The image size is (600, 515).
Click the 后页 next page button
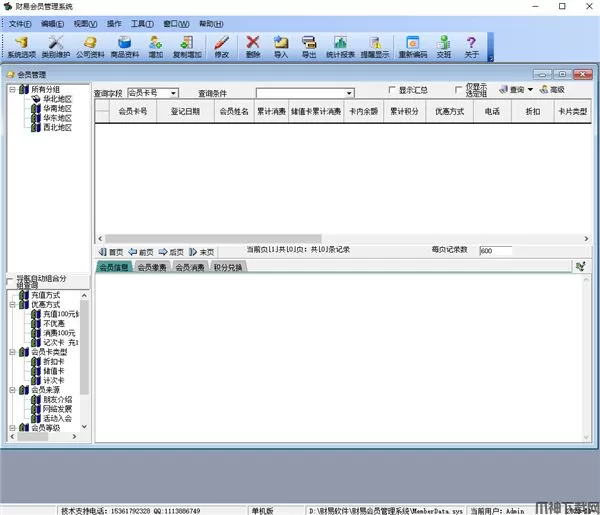pos(171,252)
